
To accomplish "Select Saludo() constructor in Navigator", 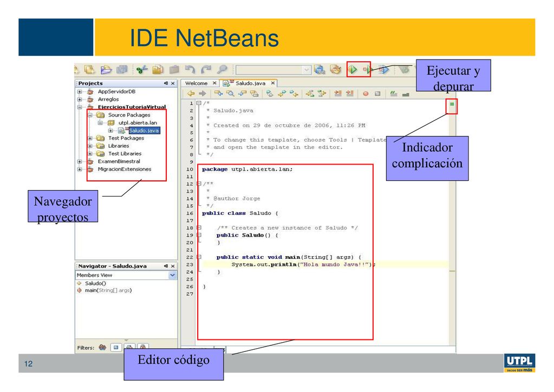I will (x=95, y=283).
